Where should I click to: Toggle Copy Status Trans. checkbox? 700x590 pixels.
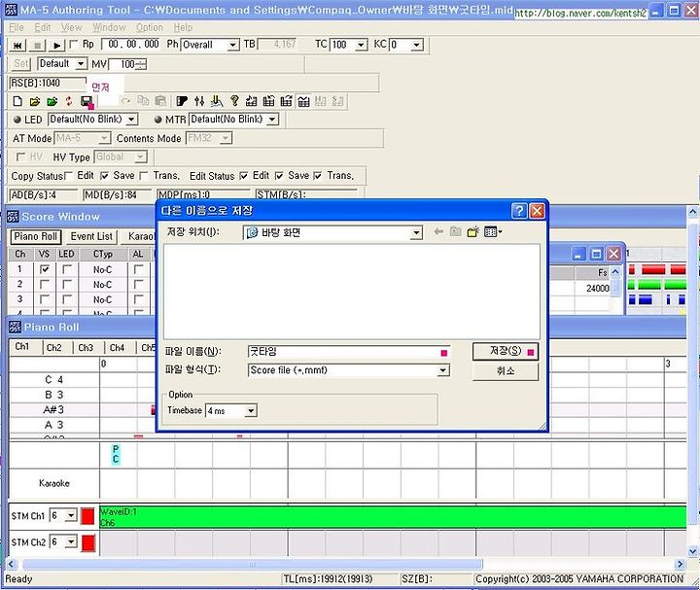tap(143, 176)
